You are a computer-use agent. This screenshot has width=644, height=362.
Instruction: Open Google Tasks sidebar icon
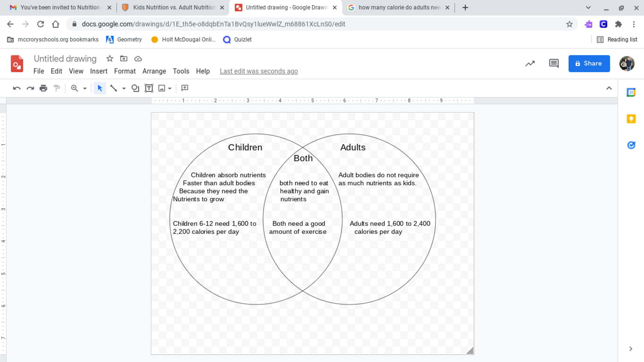tap(631, 145)
